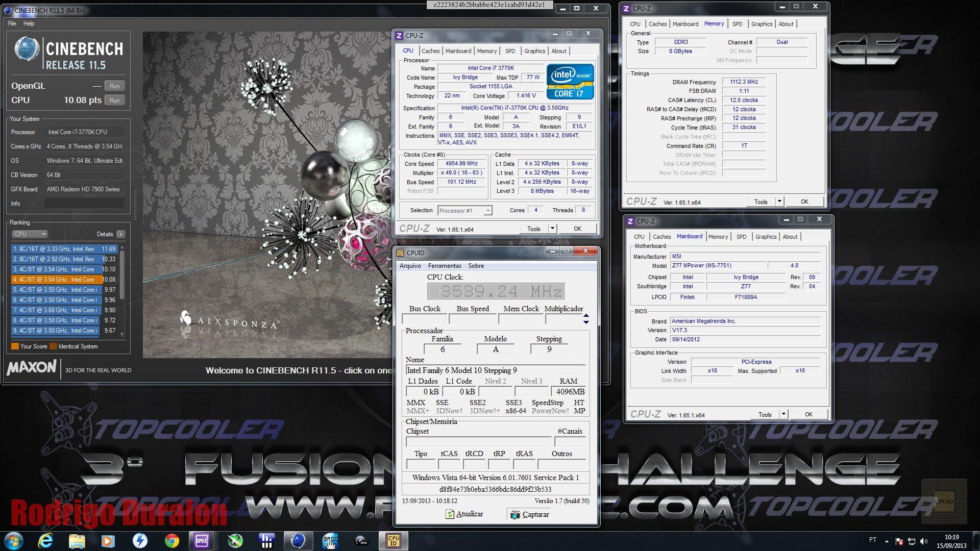This screenshot has height=551, width=980.
Task: Switch to Cinebench taskbar button
Action: pyautogui.click(x=298, y=541)
